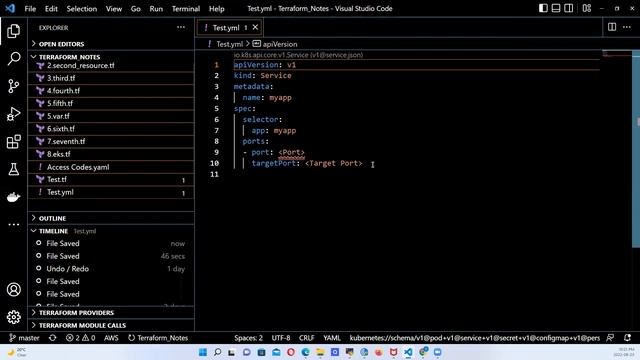Toggle the secondary side bar layout button
This screenshot has height=360, width=640.
coord(568,8)
